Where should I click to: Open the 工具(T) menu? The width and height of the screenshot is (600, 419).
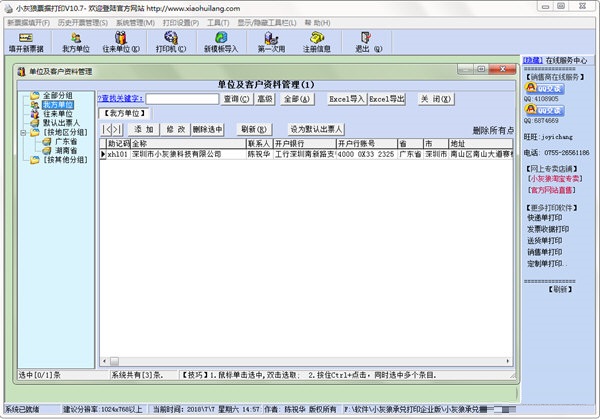point(218,23)
